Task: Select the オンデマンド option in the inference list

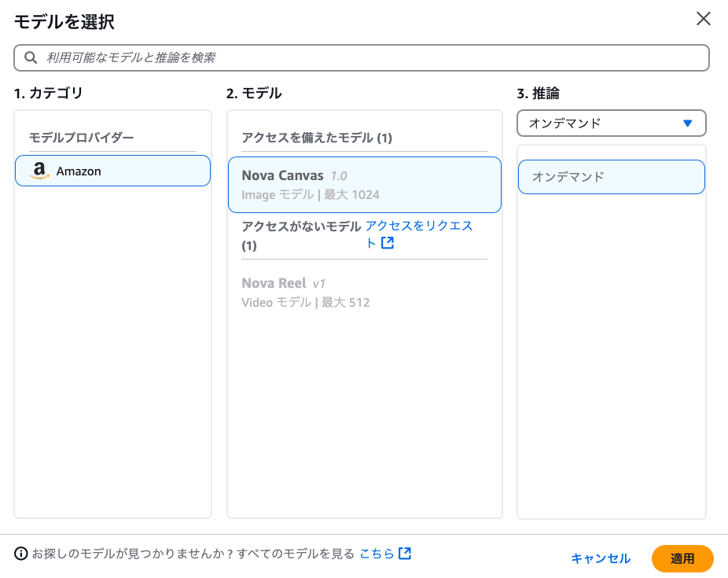Action: click(612, 177)
